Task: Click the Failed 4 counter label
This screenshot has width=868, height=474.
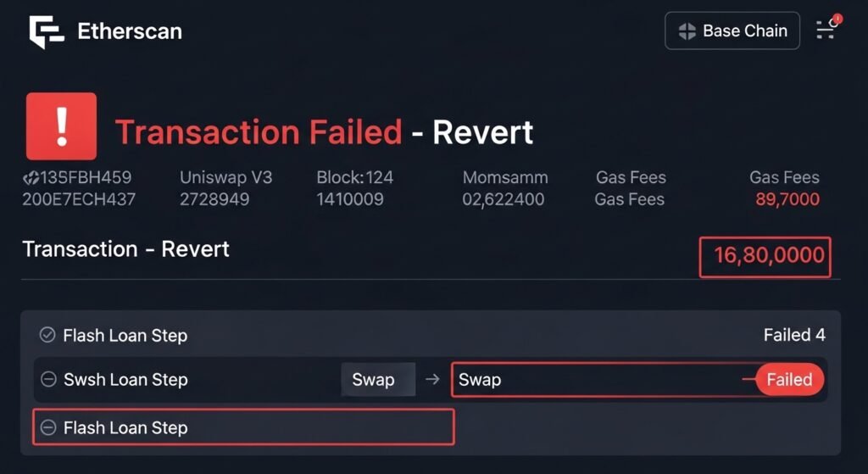Action: 793,335
